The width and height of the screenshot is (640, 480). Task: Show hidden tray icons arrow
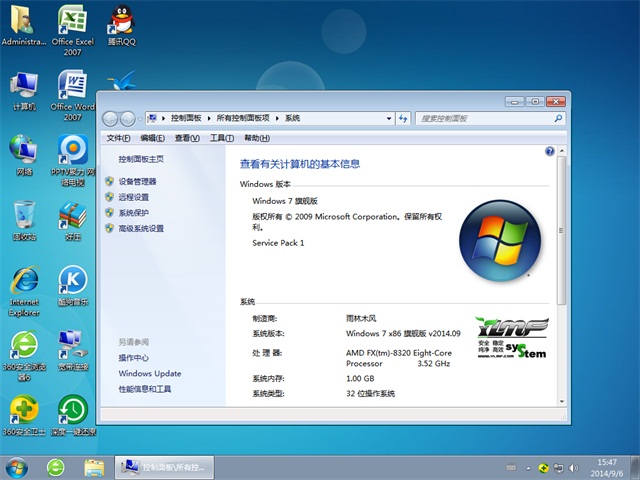529,468
